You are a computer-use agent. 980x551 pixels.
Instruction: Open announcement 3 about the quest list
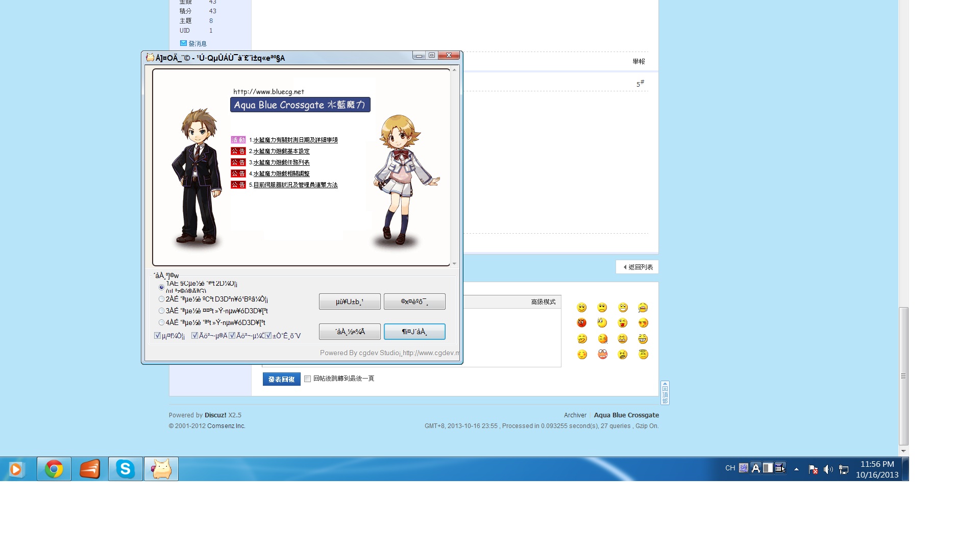point(281,162)
